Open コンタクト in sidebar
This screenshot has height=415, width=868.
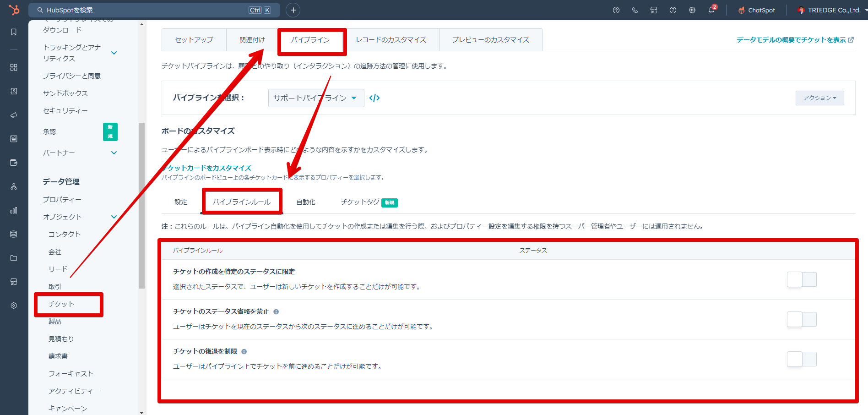(65, 235)
